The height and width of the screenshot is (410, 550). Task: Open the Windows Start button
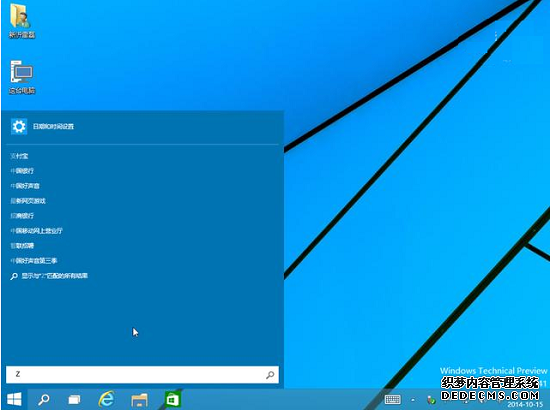[14, 399]
